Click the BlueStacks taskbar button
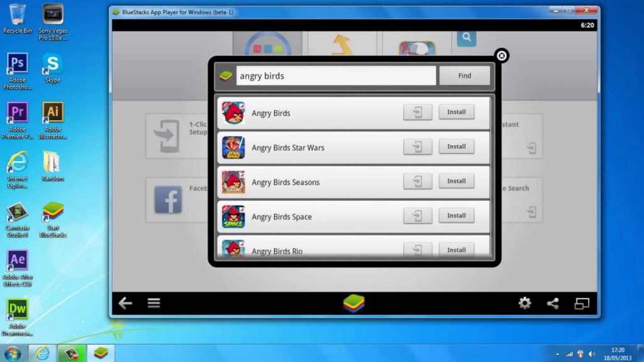This screenshot has height=362, width=644. coord(101,353)
